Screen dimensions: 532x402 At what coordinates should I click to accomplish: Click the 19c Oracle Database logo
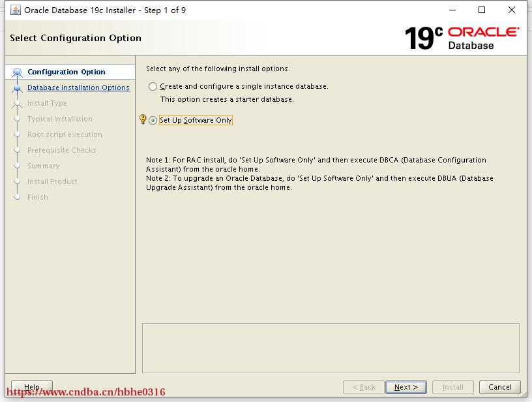[462, 39]
